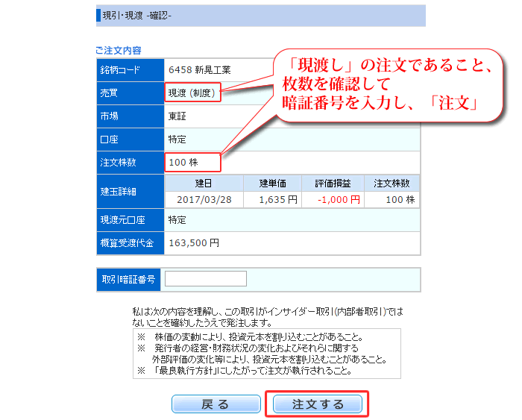The width and height of the screenshot is (522, 420).
Task: Click the 建日 column header
Action: (204, 184)
